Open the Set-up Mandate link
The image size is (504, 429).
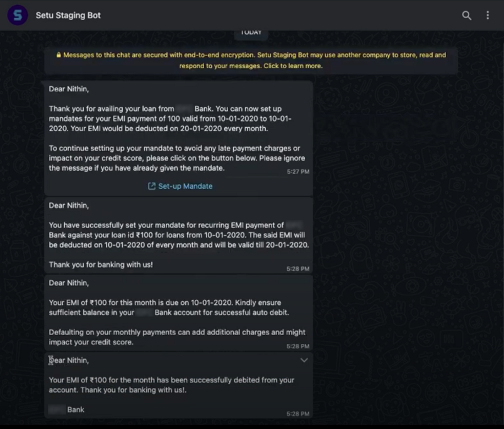pos(185,186)
